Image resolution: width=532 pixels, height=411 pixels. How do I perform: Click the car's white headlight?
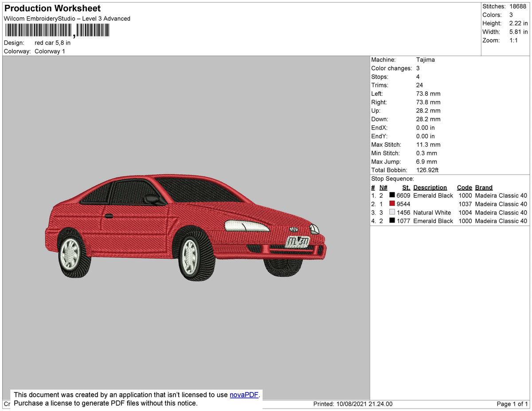pos(246,226)
